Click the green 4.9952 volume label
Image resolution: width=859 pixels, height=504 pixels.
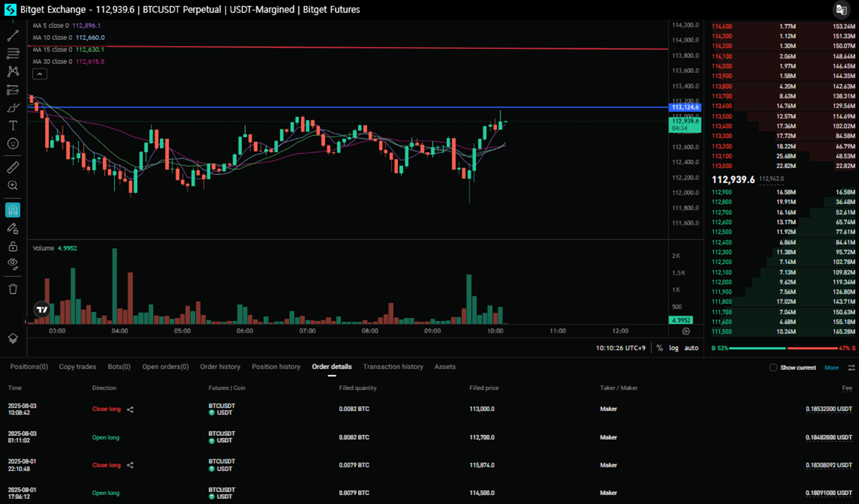tap(681, 320)
